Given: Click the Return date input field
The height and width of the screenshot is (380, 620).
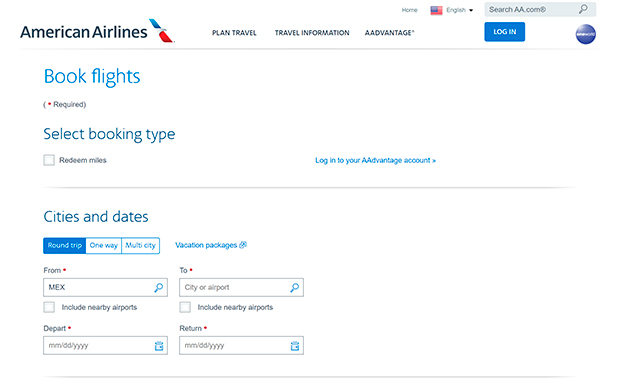Looking at the screenshot, I should (241, 346).
